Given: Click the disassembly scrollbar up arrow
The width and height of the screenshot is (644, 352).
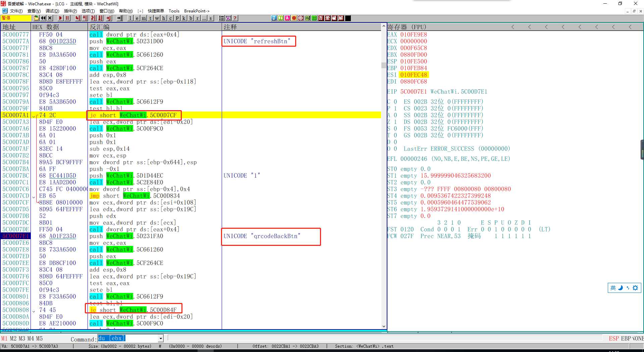Looking at the screenshot, I should click(x=384, y=26).
